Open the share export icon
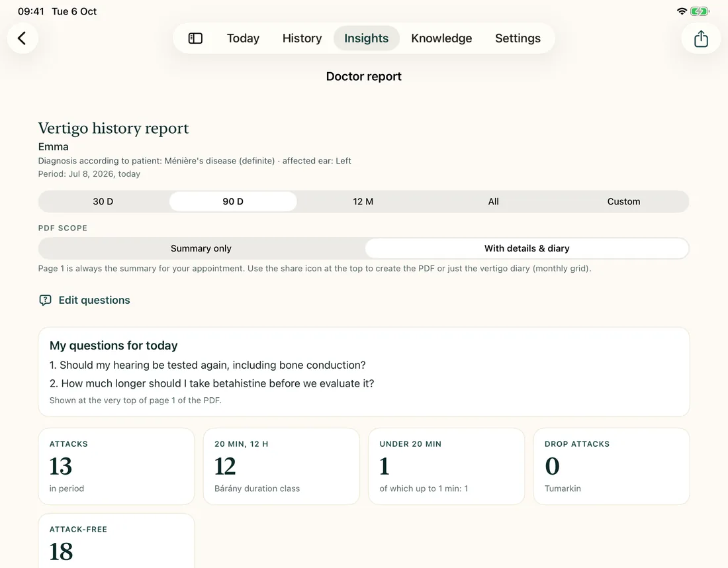This screenshot has width=728, height=568. 701,38
